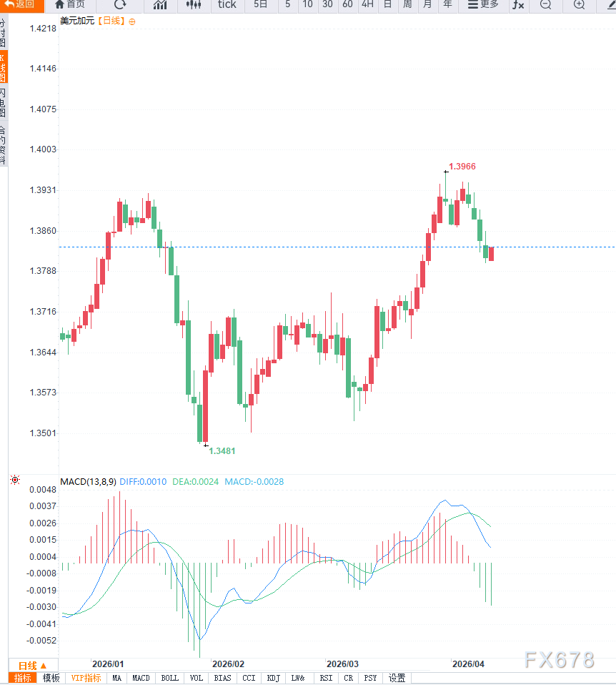616x685 pixels.
Task: Click the 返回 back button
Action: tap(19, 4)
